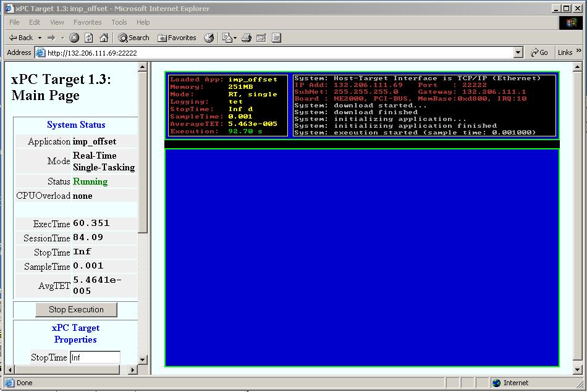Click the SessionTime value 84.09

pos(88,238)
